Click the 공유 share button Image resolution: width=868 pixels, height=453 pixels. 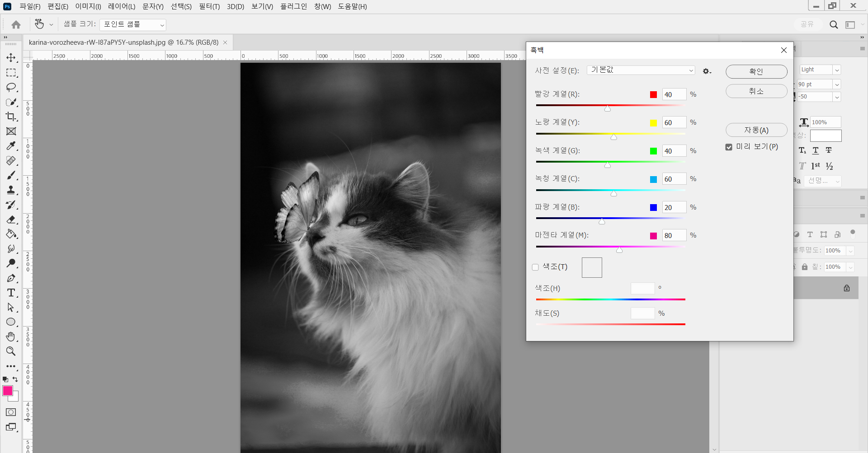[x=807, y=24]
